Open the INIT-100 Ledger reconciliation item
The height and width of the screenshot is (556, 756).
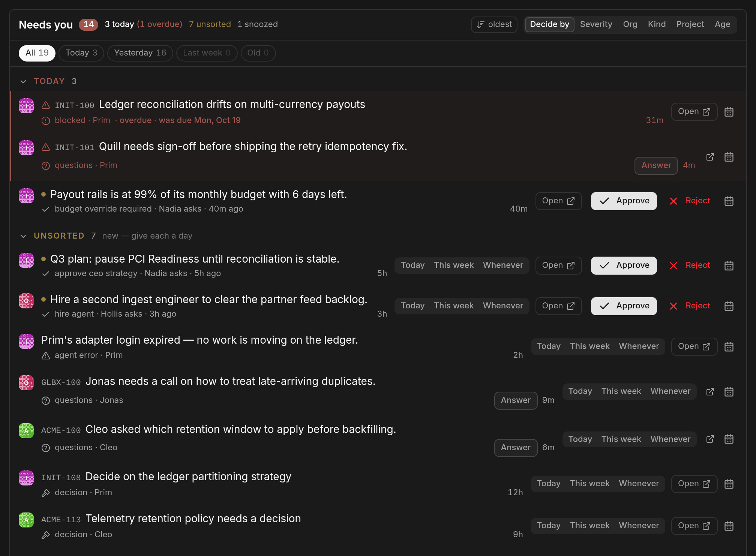(694, 112)
